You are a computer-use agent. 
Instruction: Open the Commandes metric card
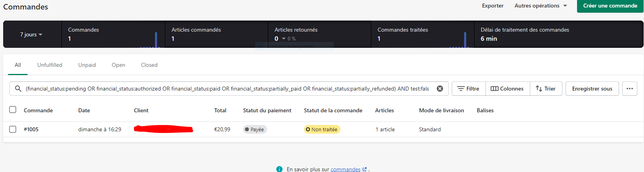point(113,34)
